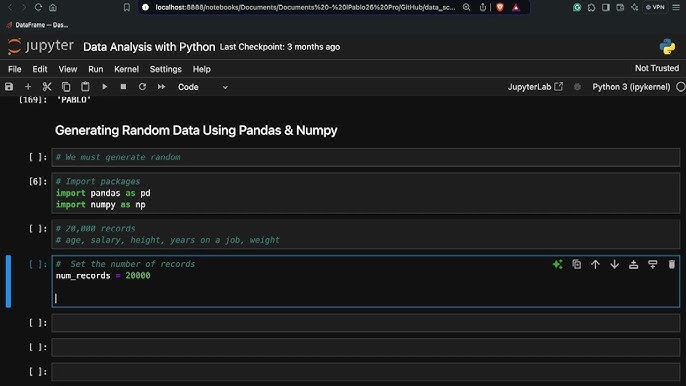Interrupt the kernel with the stop icon
The image size is (686, 386).
(x=123, y=87)
